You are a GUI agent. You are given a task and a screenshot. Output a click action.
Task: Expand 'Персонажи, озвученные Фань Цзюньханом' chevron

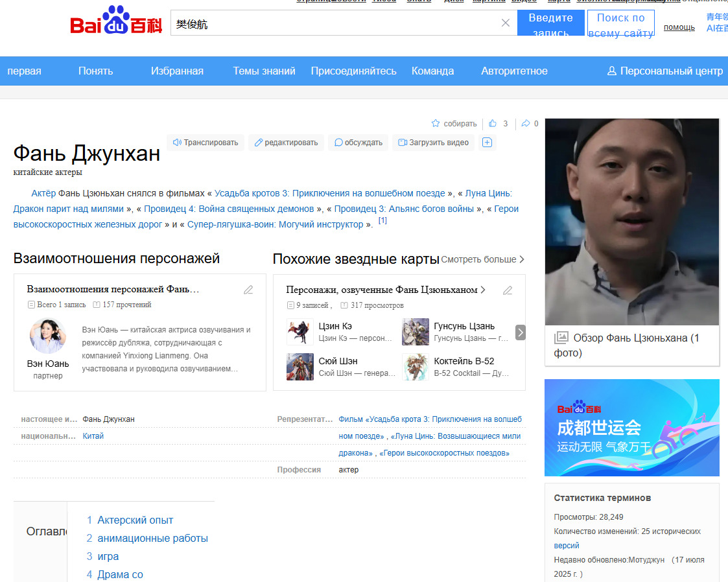click(483, 290)
